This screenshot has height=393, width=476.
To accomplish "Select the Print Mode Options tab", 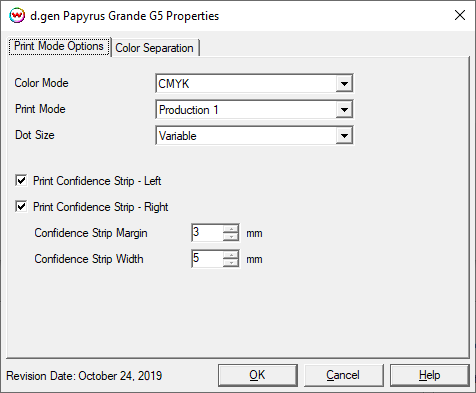I will point(59,46).
